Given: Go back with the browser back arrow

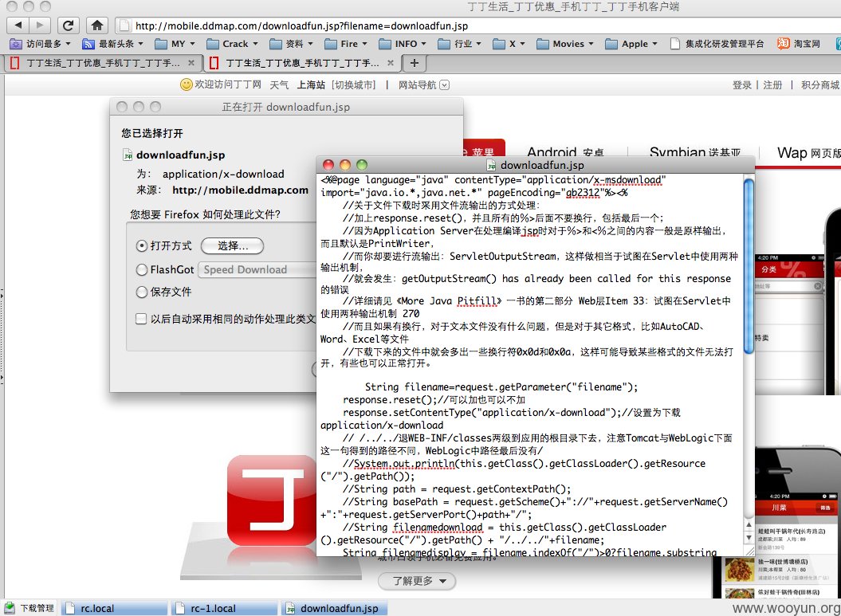Looking at the screenshot, I should coord(18,25).
